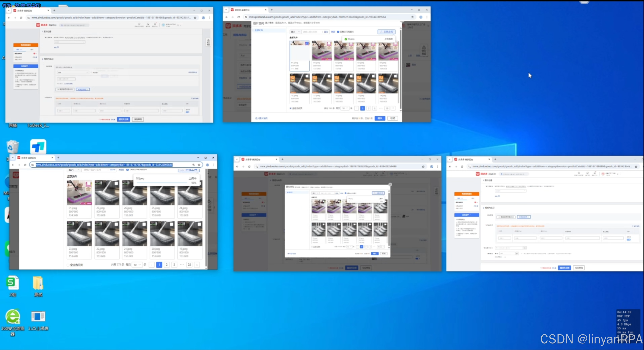Open the WPS spreadsheet named 2组
Viewport: 644px width, 350px height.
coord(13,286)
